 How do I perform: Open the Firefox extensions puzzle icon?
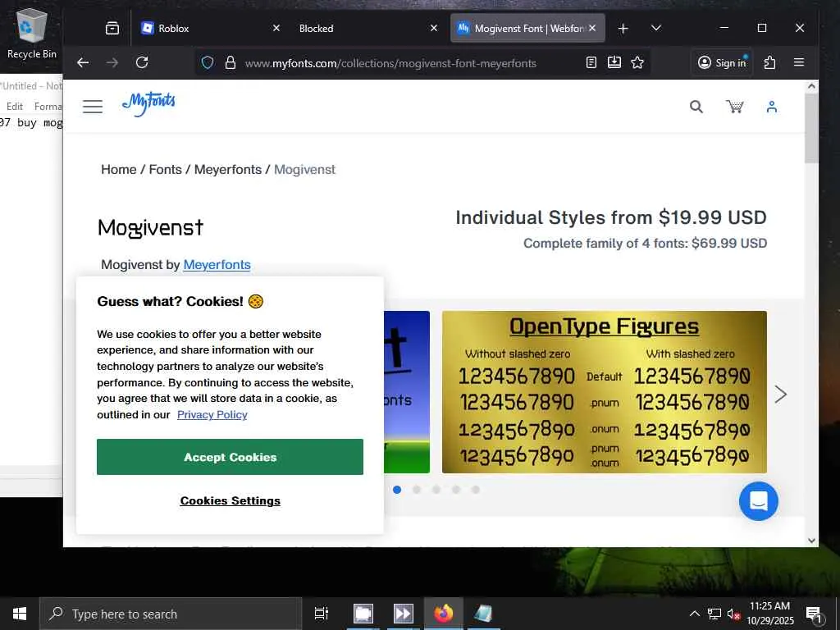tap(769, 62)
